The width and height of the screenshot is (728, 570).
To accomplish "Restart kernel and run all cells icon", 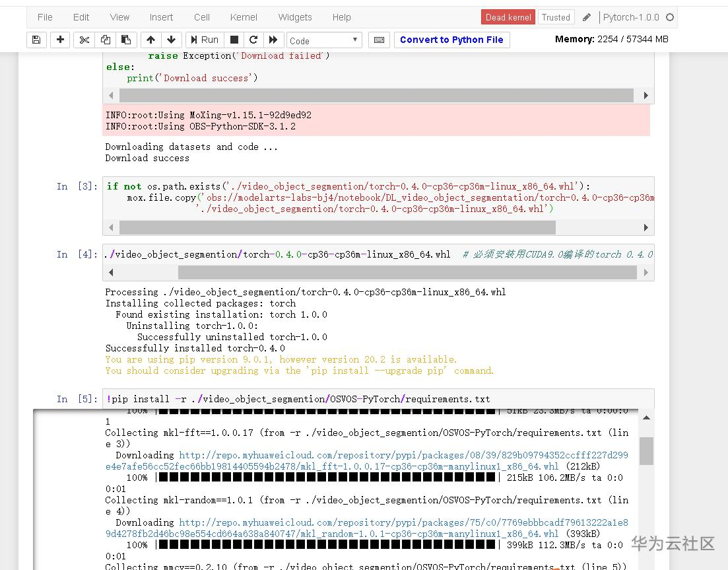I will tap(273, 40).
